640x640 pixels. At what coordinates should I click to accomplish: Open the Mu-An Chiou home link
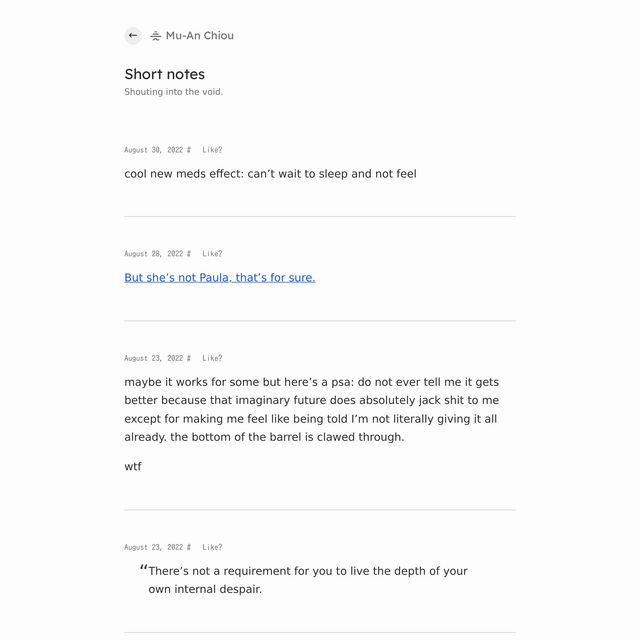[200, 36]
